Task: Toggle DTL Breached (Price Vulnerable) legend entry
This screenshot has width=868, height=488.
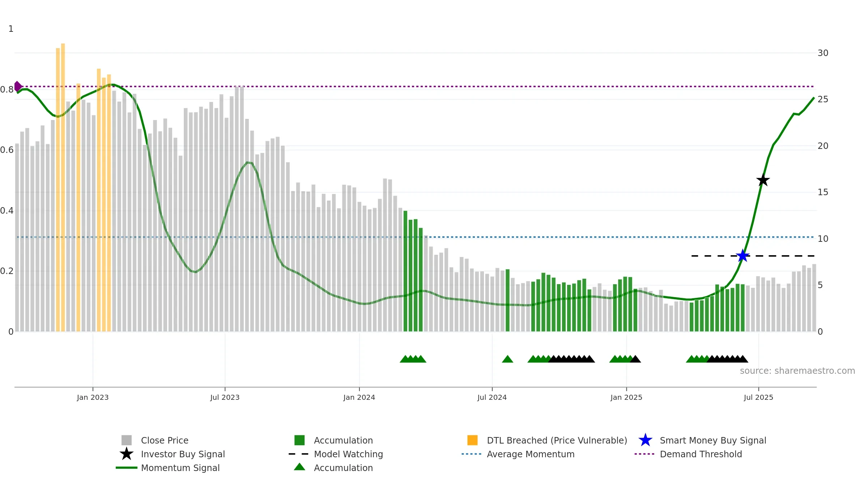Action: tap(547, 440)
